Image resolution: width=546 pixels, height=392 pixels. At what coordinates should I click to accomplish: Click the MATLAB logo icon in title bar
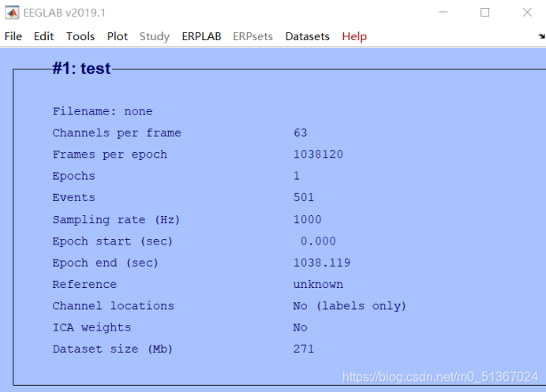[12, 13]
